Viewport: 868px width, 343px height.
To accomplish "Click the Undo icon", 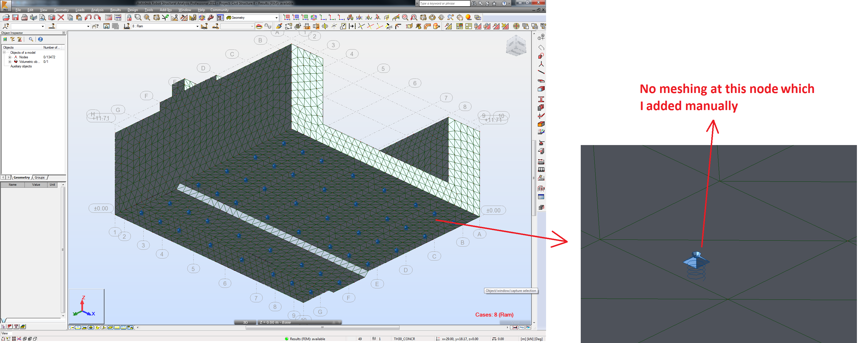I will point(88,18).
